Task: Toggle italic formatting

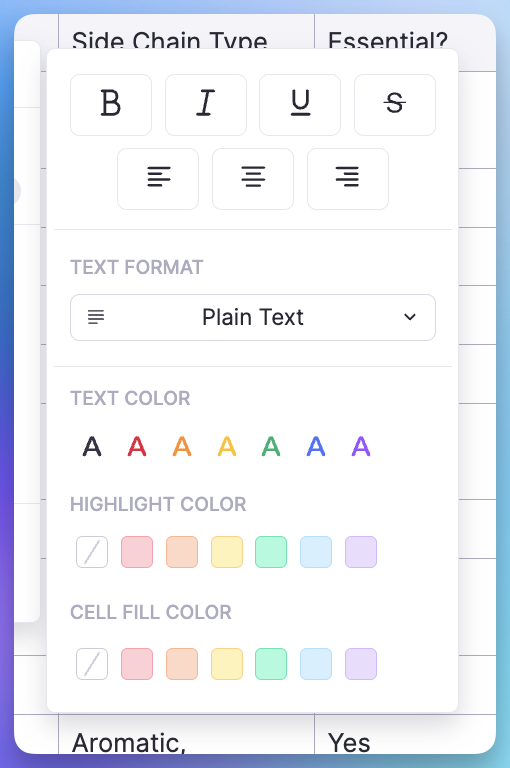Action: (x=206, y=105)
